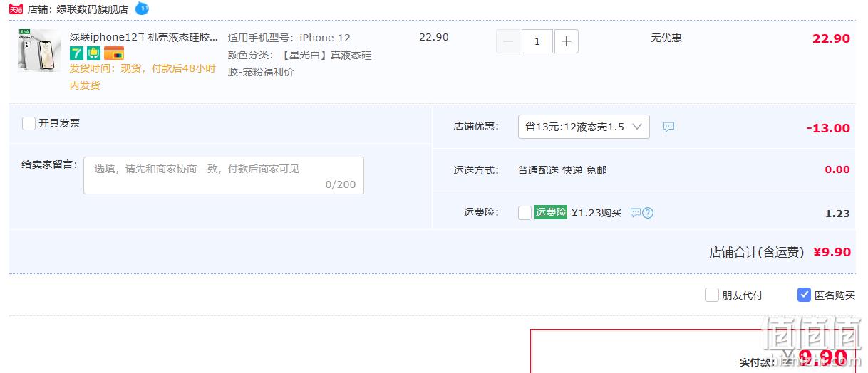Screen dimensions: 868x373
Task: Click the 发货时间 shipping time notice
Action: (143, 77)
